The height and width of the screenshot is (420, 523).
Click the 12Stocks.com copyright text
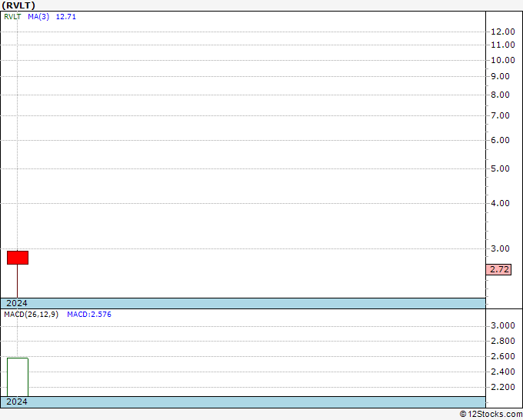(491, 414)
